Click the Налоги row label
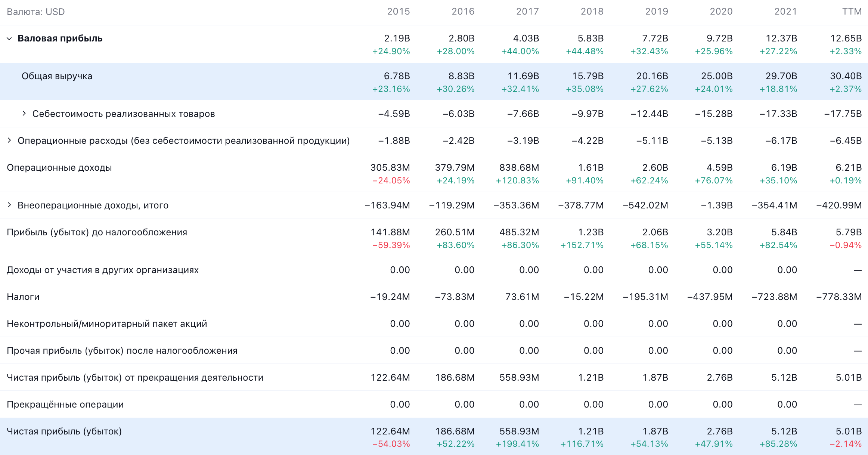Image resolution: width=868 pixels, height=455 pixels. point(23,297)
